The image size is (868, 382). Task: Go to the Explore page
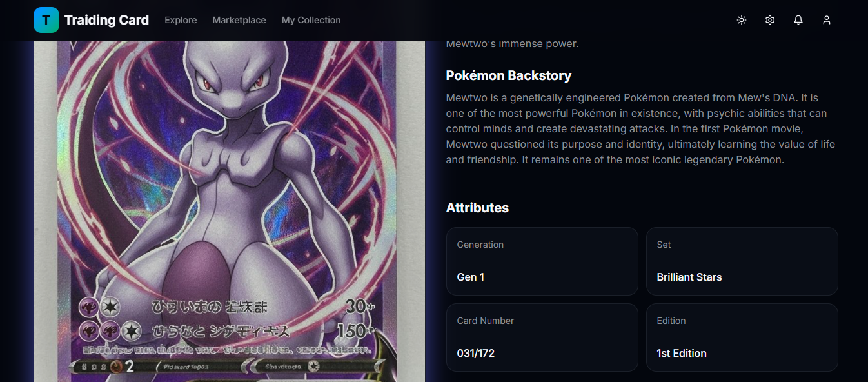[181, 20]
